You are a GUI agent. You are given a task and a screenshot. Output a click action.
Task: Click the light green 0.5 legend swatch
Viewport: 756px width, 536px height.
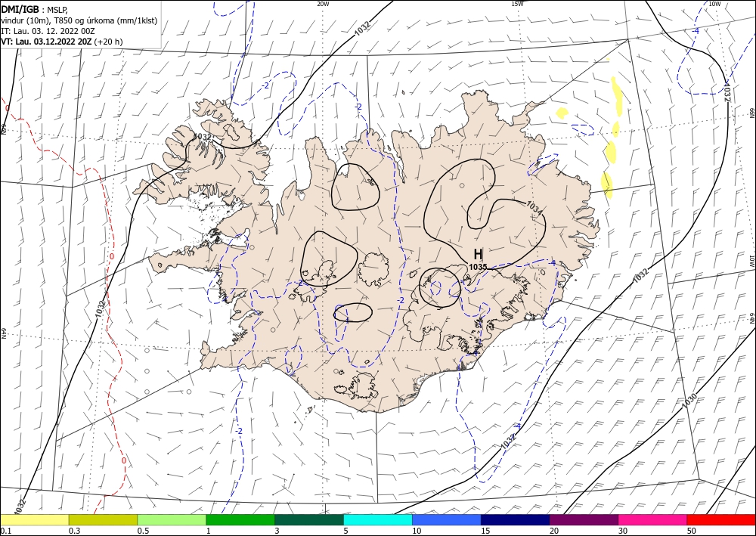[x=172, y=519]
